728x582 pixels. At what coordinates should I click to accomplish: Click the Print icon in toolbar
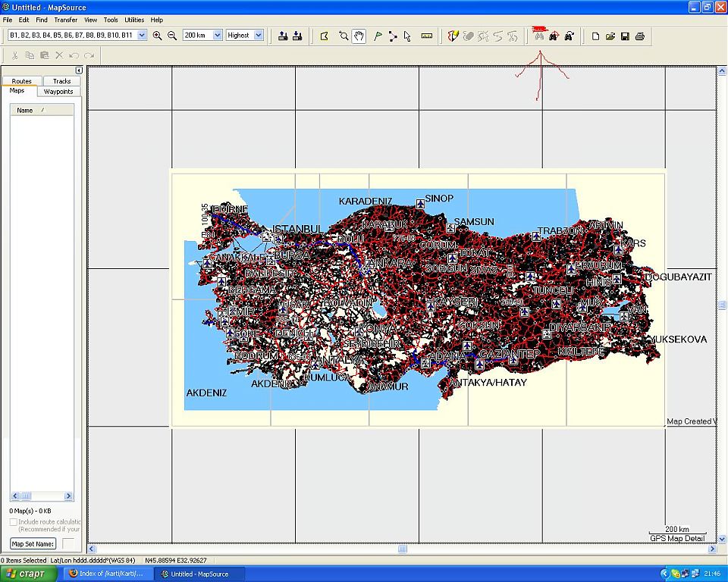639,36
